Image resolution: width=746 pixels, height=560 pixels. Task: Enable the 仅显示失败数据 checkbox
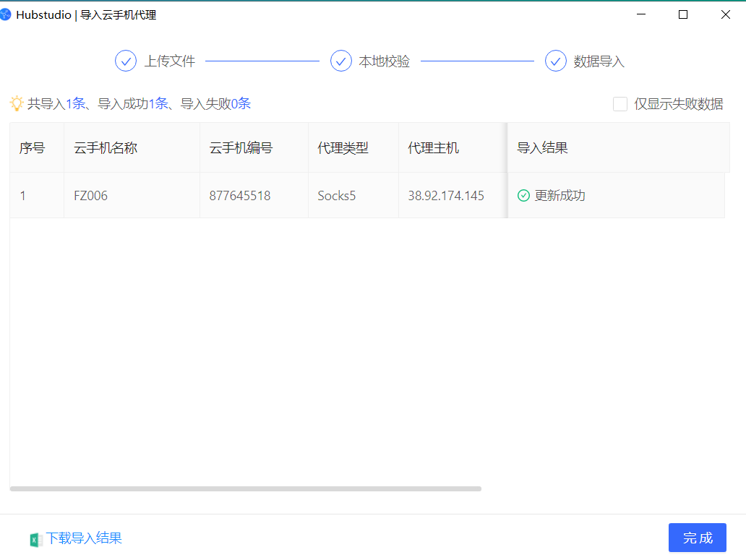620,104
